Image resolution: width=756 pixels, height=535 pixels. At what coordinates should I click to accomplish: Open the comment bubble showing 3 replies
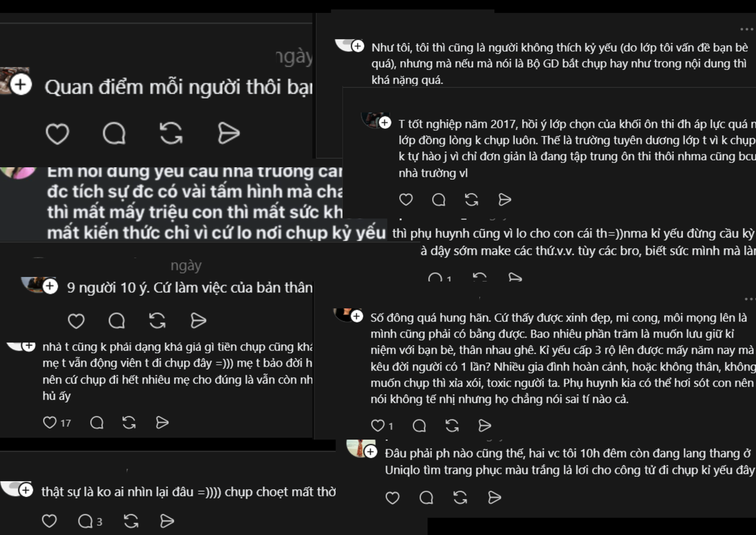[85, 521]
